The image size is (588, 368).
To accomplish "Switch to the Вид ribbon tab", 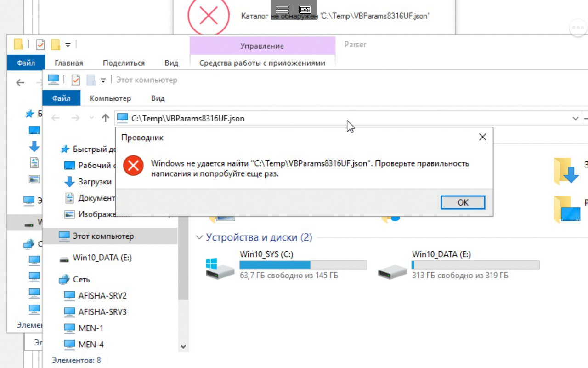I will 158,98.
